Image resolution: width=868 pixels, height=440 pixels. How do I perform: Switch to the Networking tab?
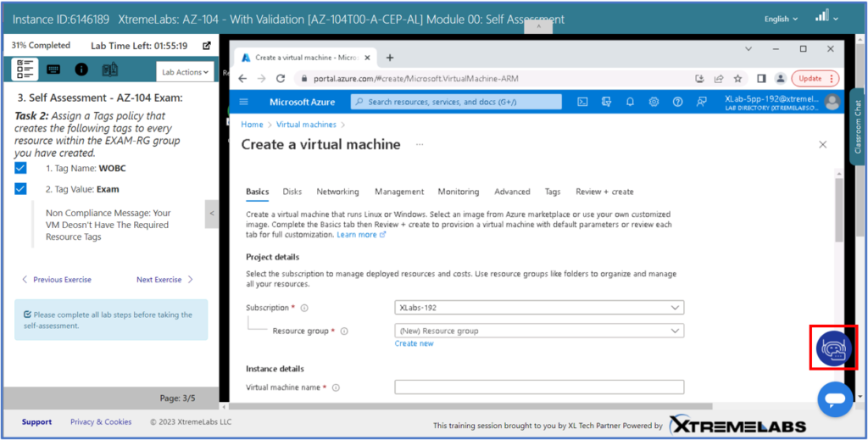tap(337, 192)
